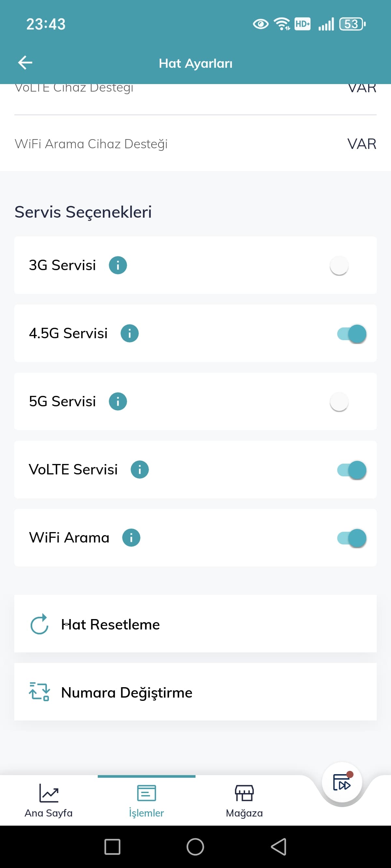Open WiFi Arama info icon

pos(131,537)
